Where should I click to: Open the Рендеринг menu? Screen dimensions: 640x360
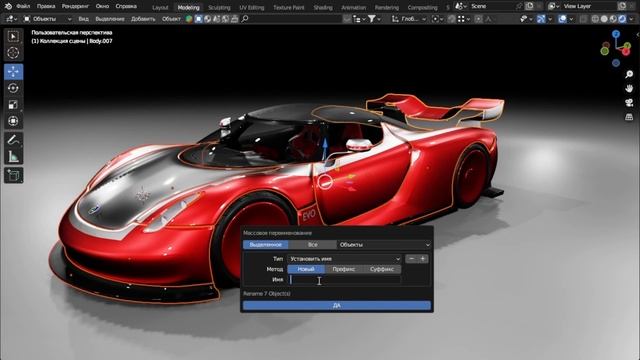click(75, 6)
